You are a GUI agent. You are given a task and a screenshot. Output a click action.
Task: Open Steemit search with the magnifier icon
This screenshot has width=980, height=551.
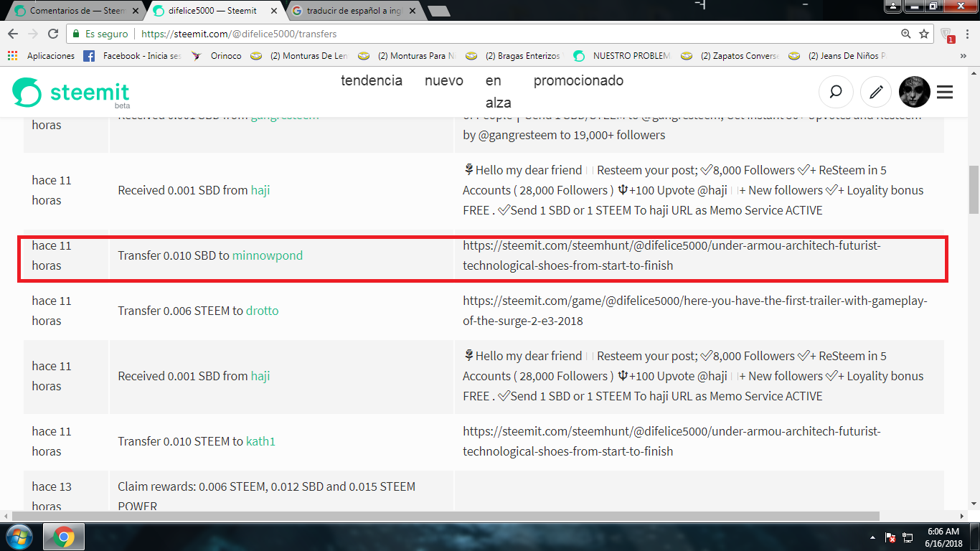[x=836, y=92]
